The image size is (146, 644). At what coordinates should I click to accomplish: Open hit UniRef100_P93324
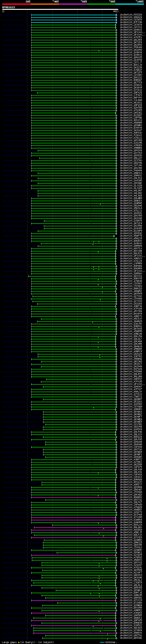131,15
